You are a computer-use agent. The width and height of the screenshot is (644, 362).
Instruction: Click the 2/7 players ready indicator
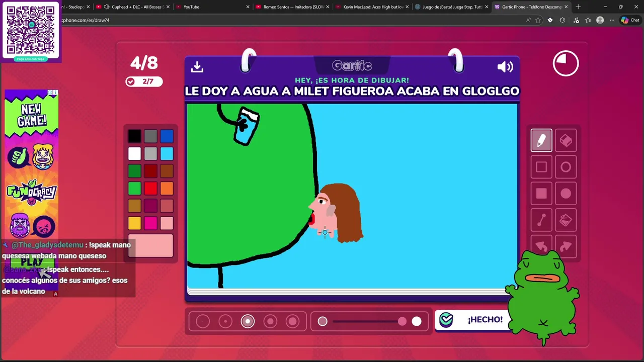(144, 81)
